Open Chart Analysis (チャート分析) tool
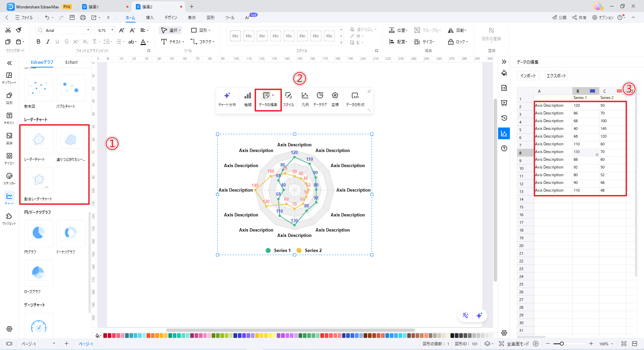 point(227,99)
